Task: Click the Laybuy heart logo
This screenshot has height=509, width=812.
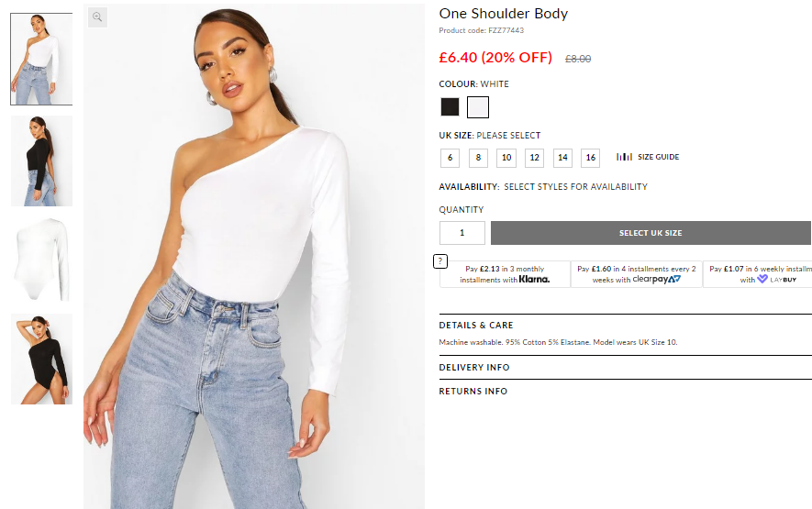Action: (762, 279)
